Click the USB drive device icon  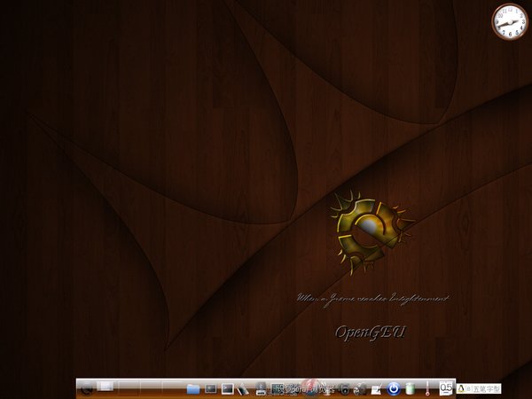click(261, 389)
